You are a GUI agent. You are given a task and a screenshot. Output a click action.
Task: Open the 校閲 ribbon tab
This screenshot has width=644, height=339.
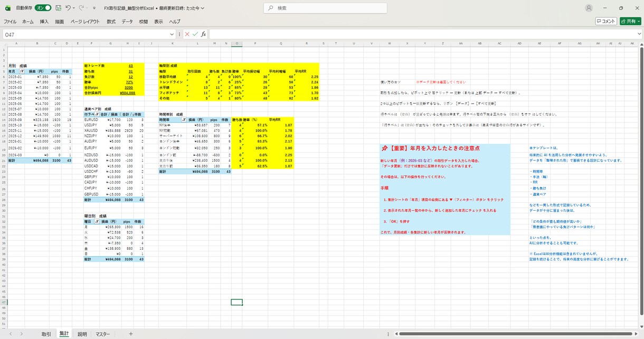[144, 22]
